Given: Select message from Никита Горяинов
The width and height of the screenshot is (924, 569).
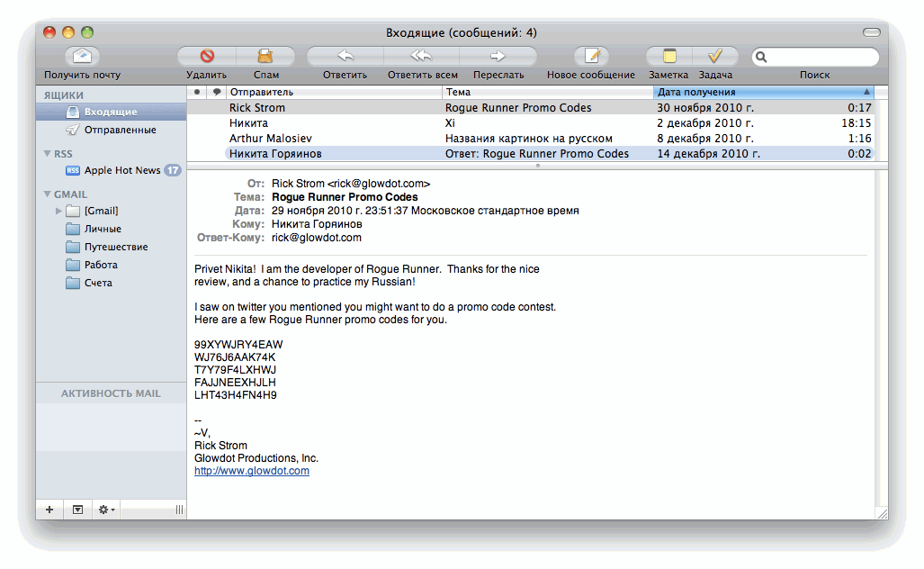Looking at the screenshot, I should 530,153.
